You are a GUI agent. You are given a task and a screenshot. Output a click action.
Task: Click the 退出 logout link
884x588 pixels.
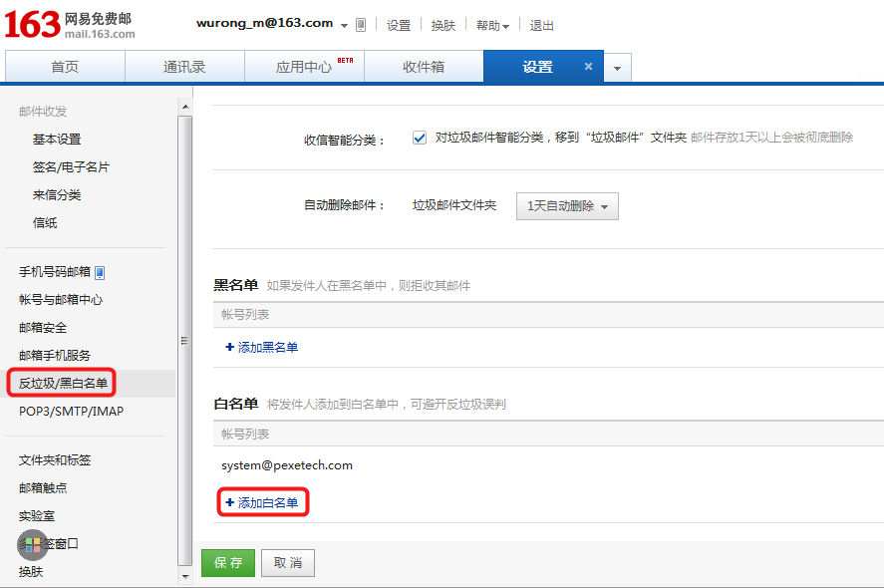(x=542, y=26)
